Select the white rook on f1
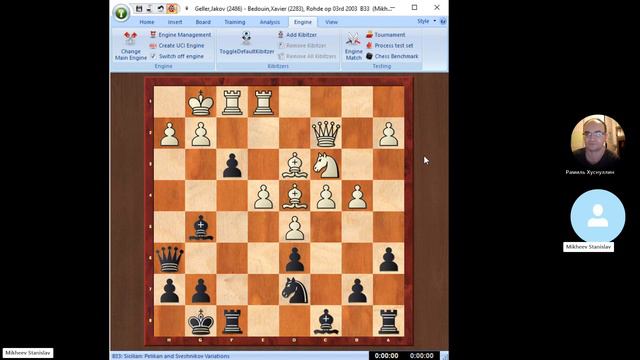The image size is (640, 360). tap(232, 102)
